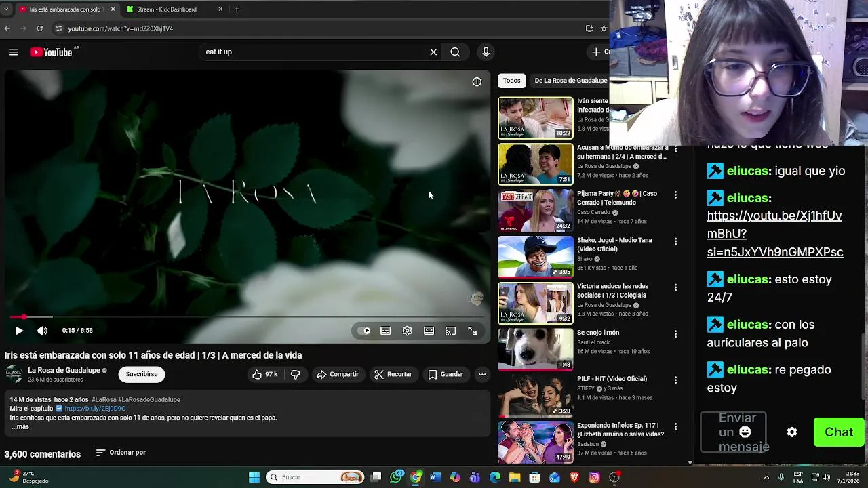Open Microsoft Word from the taskbar

pyautogui.click(x=435, y=477)
